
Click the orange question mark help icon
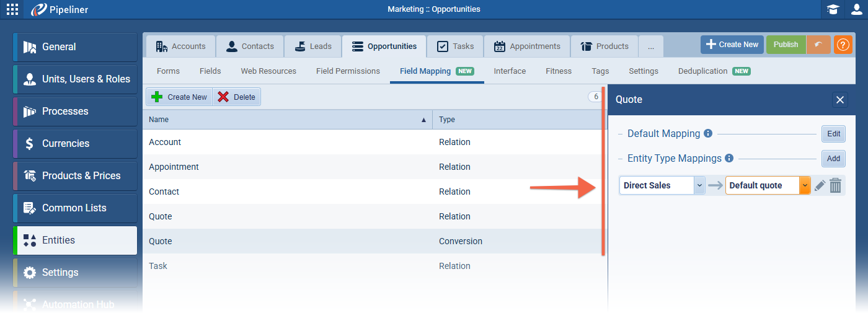[x=843, y=45]
